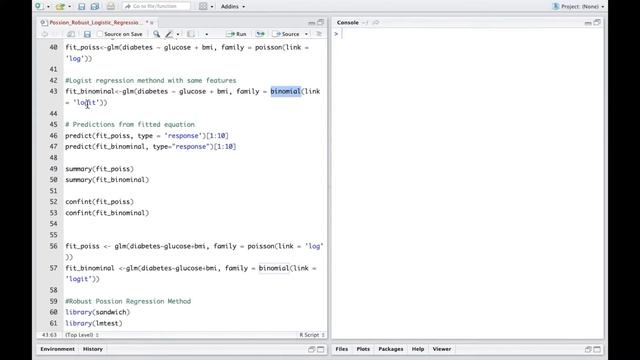
Task: Close the Possion_Robust_Logistic_Regression tab
Action: click(x=152, y=23)
